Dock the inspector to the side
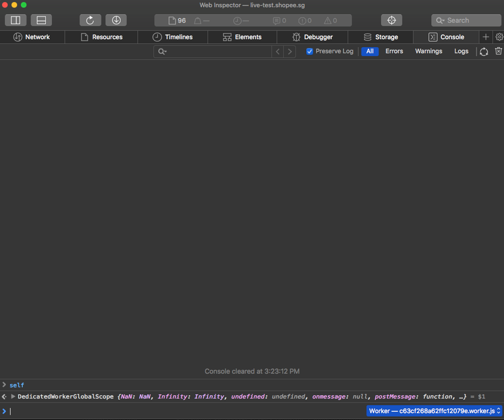 (15, 20)
